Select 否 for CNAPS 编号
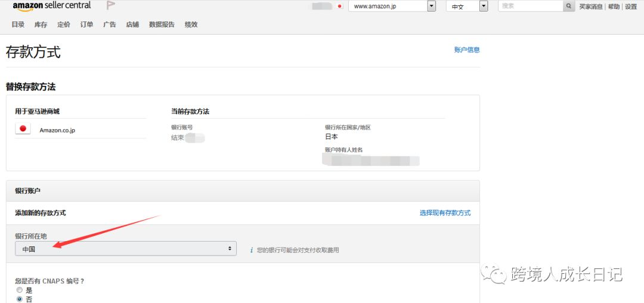 point(19,299)
